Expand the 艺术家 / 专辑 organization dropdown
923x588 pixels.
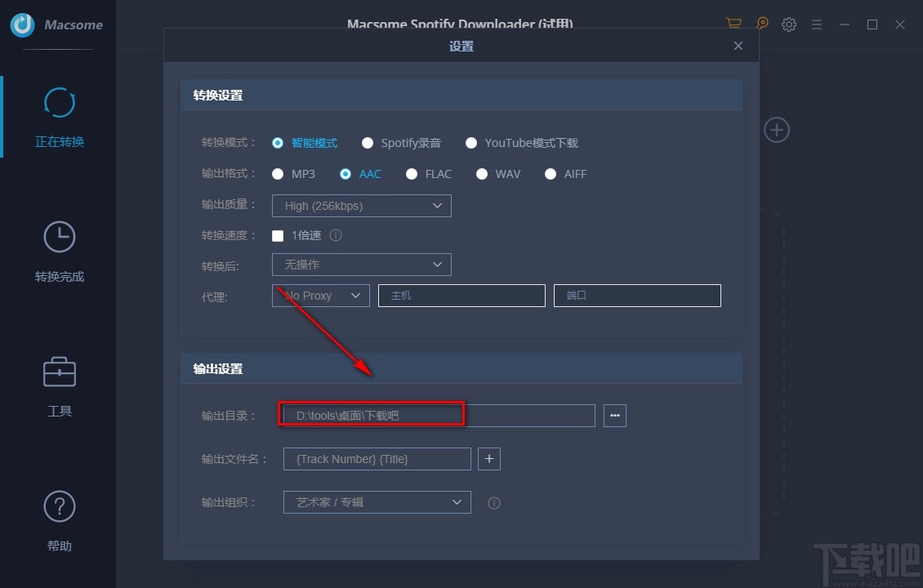pos(376,502)
